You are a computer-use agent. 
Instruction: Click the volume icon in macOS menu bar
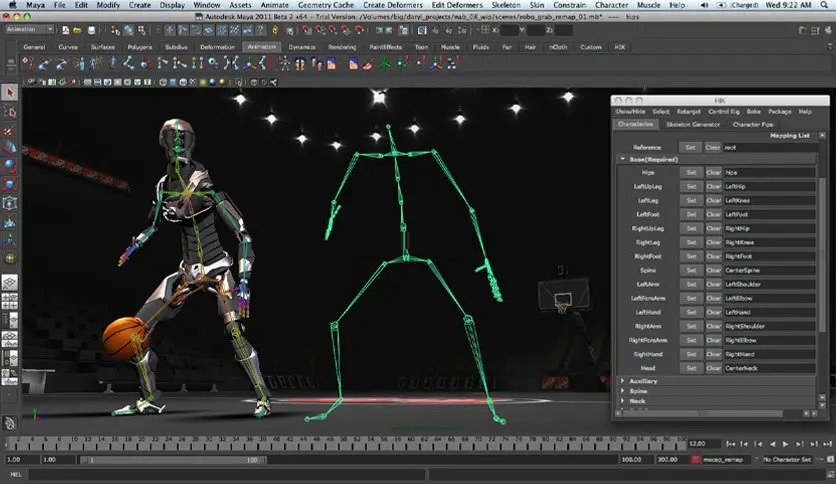click(x=705, y=5)
